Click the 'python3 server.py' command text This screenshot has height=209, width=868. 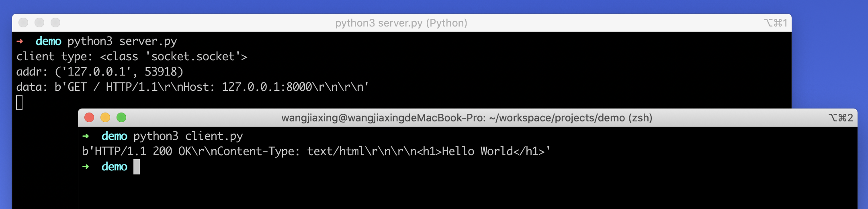pos(122,41)
